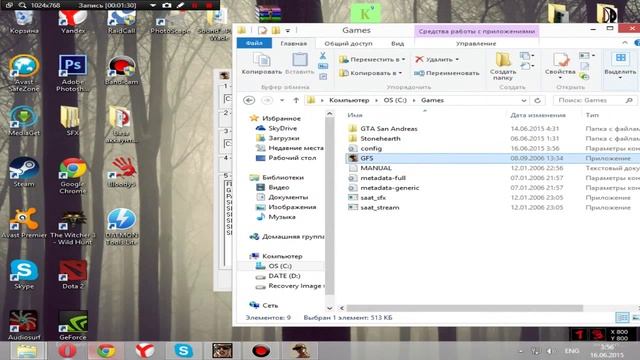Viewport: 640px width, 360px height.
Task: Refresh the Games folder view
Action: [538, 100]
